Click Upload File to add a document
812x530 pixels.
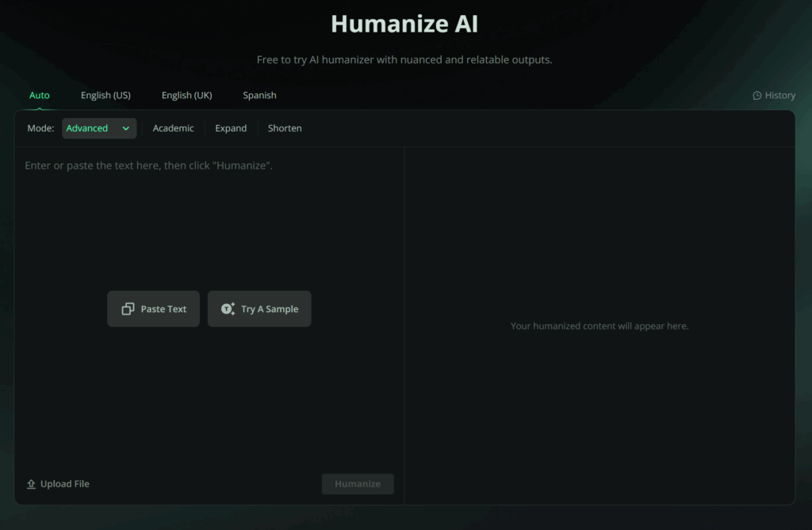pyautogui.click(x=58, y=483)
